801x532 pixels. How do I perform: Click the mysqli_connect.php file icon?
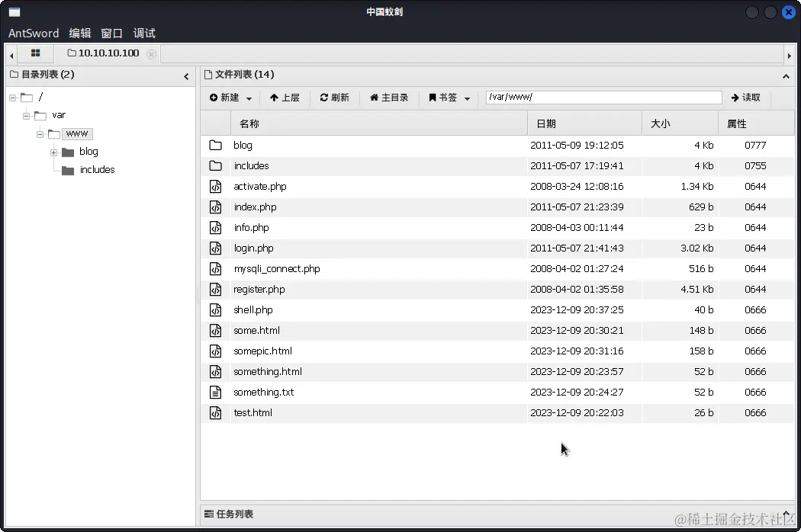[216, 268]
